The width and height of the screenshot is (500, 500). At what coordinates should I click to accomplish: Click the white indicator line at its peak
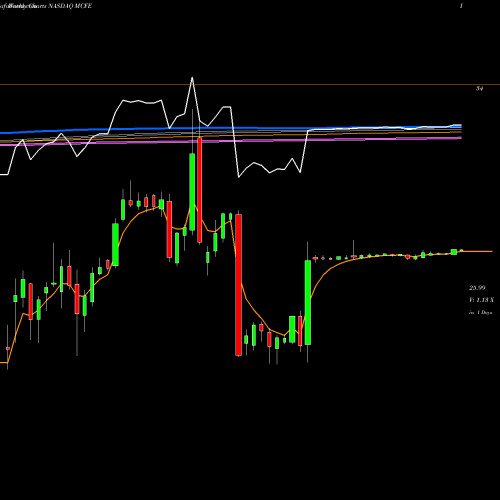(x=192, y=79)
